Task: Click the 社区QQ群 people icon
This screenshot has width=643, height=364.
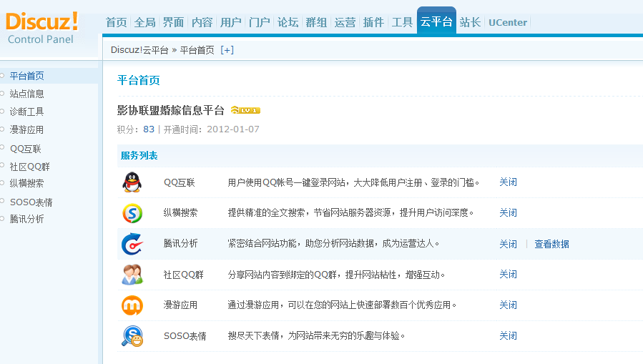Action: click(132, 275)
